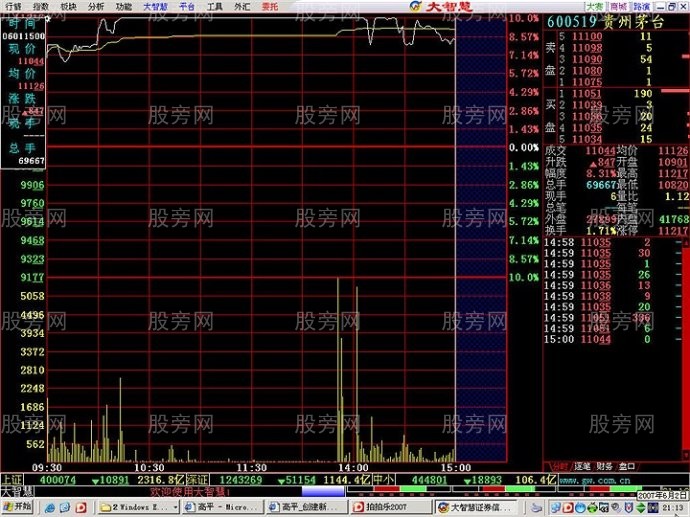The height and width of the screenshot is (517, 690).
Task: Switch to the 分时 tab
Action: point(561,466)
